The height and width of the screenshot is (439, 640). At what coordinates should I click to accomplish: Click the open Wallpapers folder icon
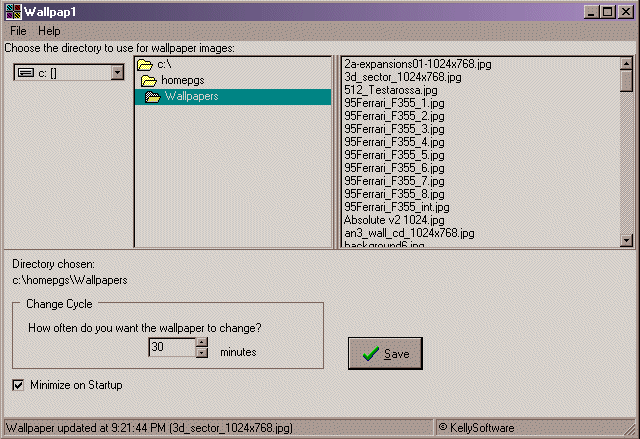[x=153, y=97]
